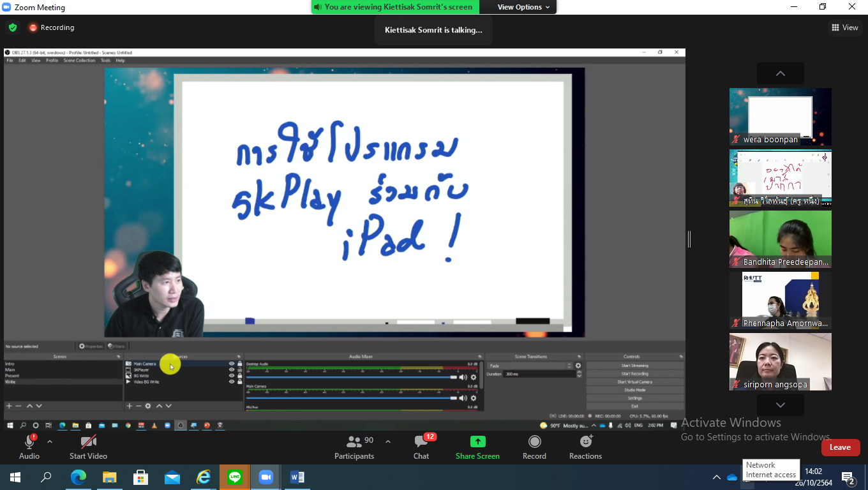Open the Profile menu in OBS
Image resolution: width=868 pixels, height=490 pixels.
pyautogui.click(x=52, y=61)
